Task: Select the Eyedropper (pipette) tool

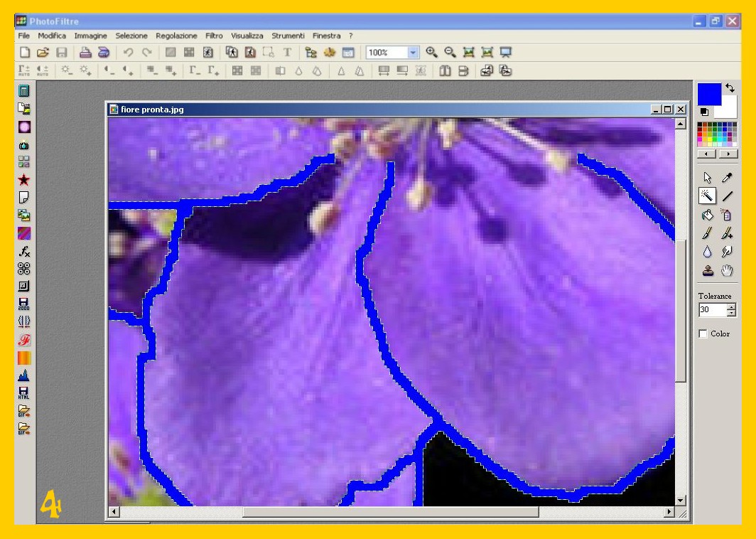Action: (727, 178)
